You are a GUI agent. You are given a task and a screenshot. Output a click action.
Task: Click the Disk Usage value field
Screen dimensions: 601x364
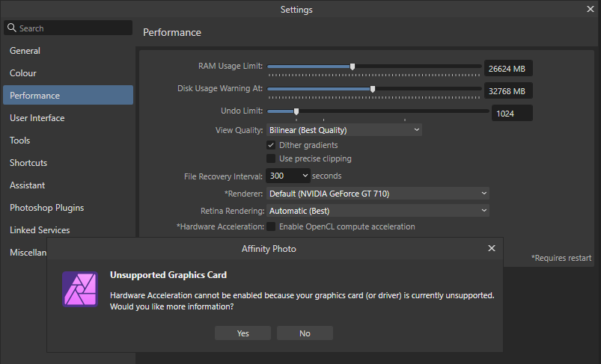(x=508, y=91)
